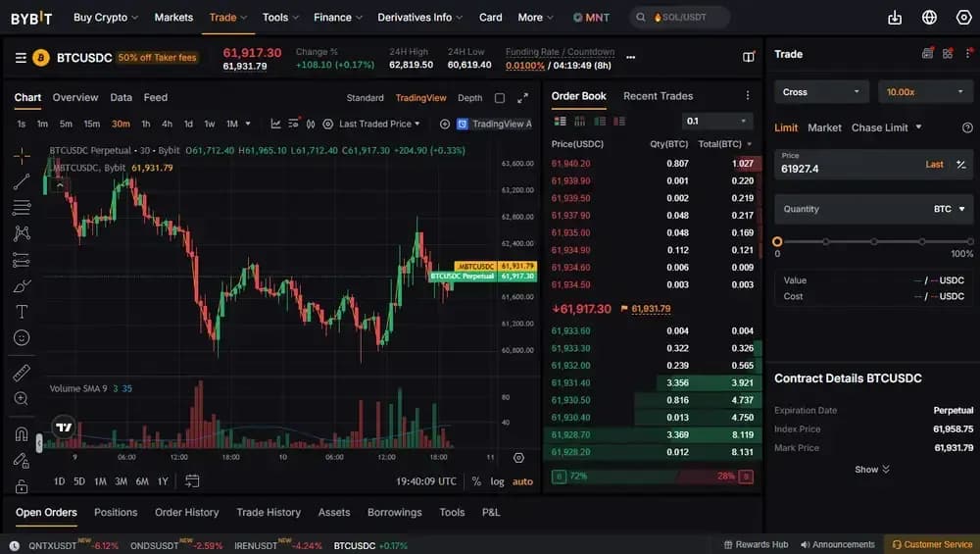Image resolution: width=980 pixels, height=554 pixels.
Task: Open the Markets menu item
Action: click(173, 18)
